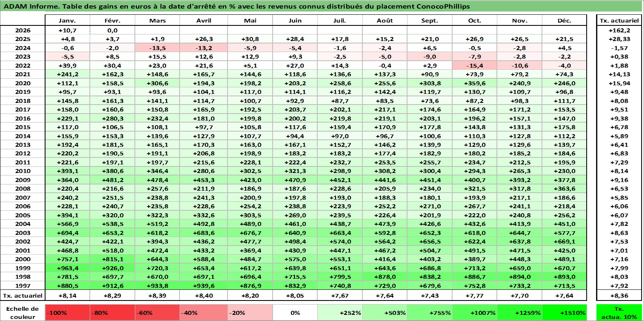Click the 0% white scale cell
This screenshot has width=644, height=321.
coord(295,312)
